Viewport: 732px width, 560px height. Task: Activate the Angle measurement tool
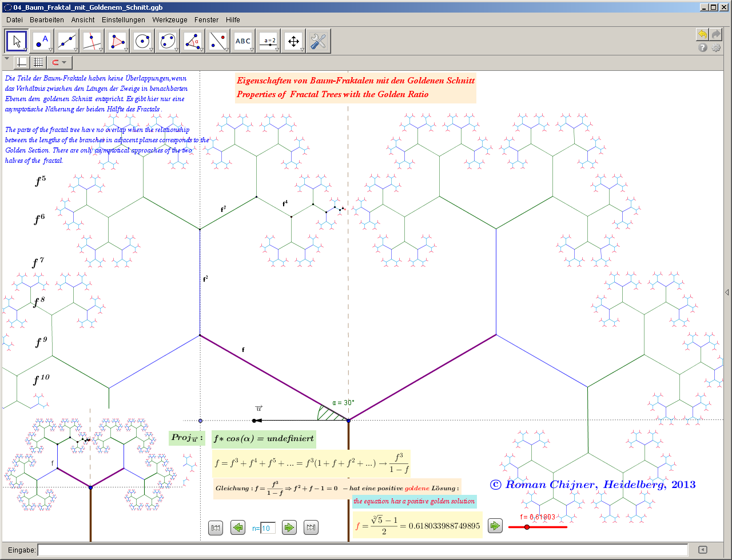pos(193,41)
